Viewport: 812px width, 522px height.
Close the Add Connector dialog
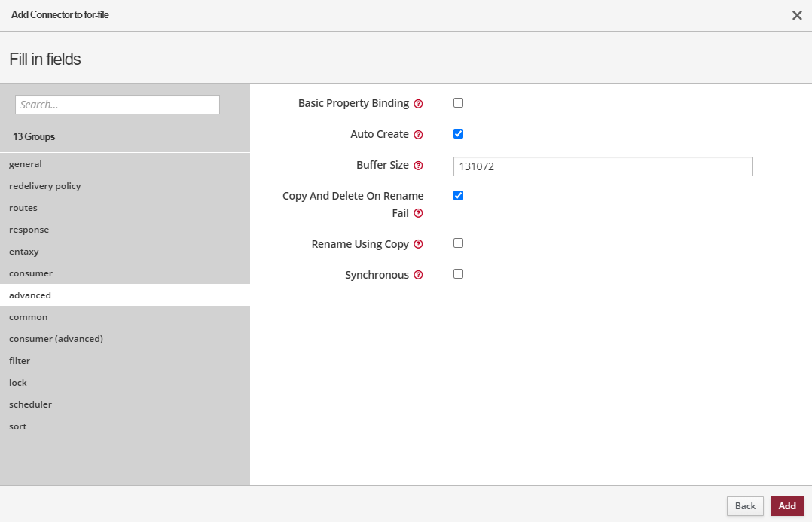tap(797, 15)
